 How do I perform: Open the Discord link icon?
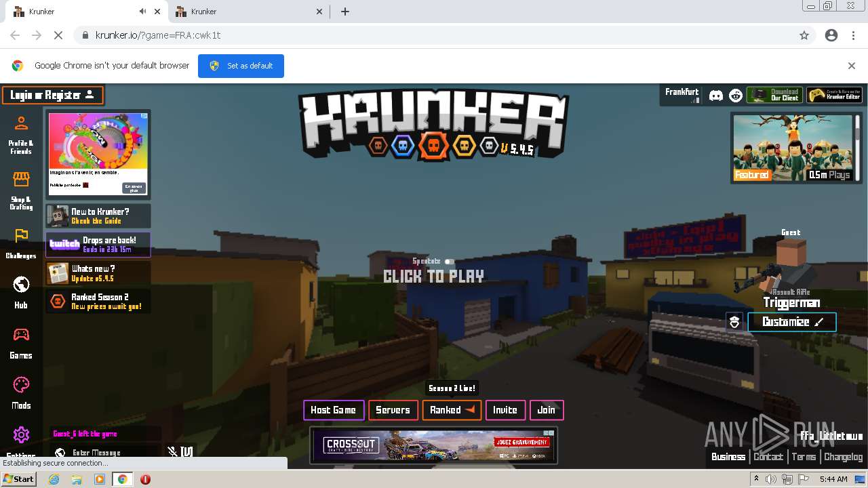[x=715, y=96]
